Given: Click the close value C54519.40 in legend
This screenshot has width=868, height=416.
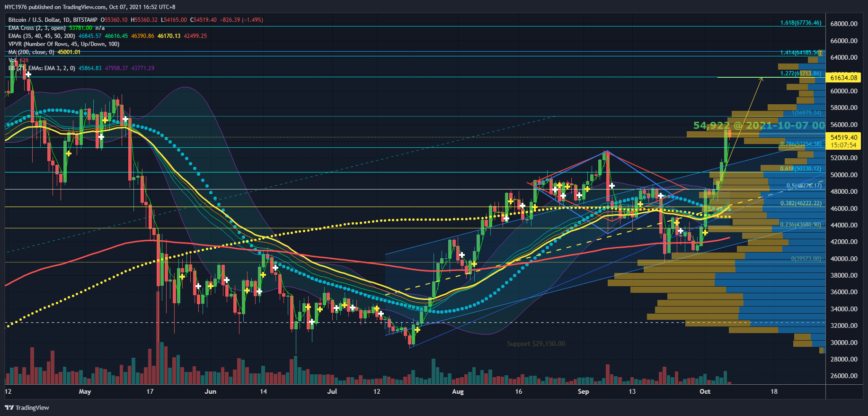Looking at the screenshot, I should tap(204, 20).
